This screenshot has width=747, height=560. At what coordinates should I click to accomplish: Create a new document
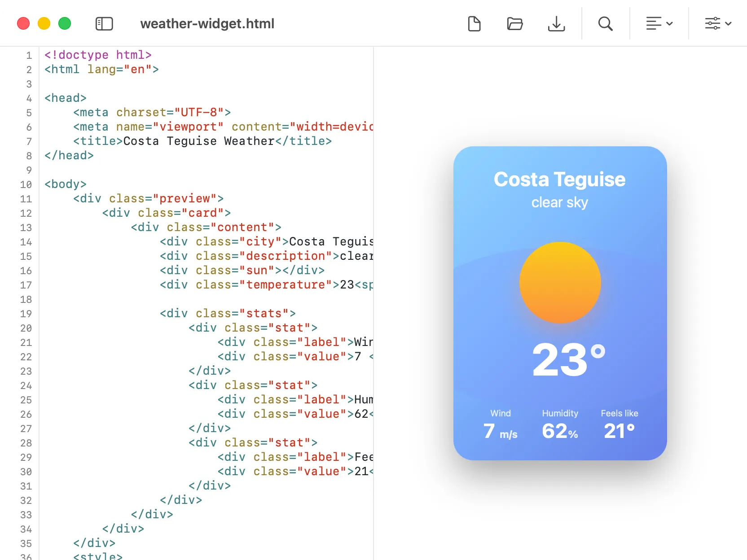tap(474, 23)
